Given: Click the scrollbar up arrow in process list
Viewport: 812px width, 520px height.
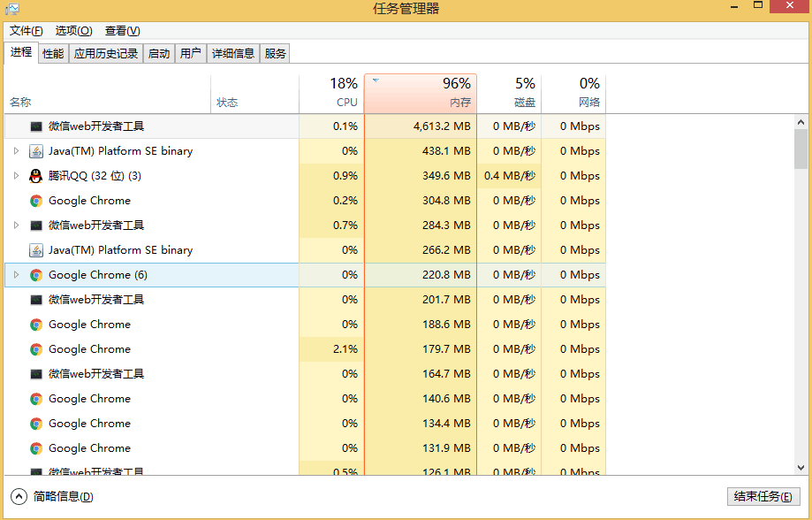Looking at the screenshot, I should tap(801, 122).
